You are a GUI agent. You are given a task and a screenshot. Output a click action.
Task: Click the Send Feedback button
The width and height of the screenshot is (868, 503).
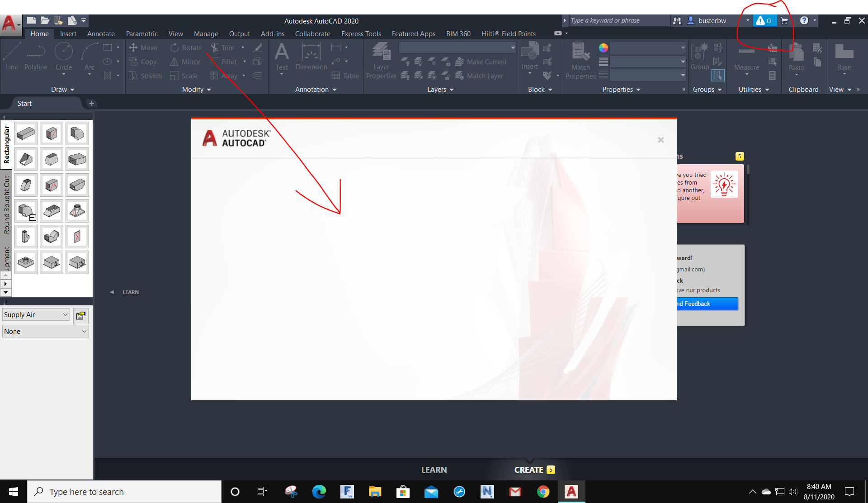pos(706,304)
